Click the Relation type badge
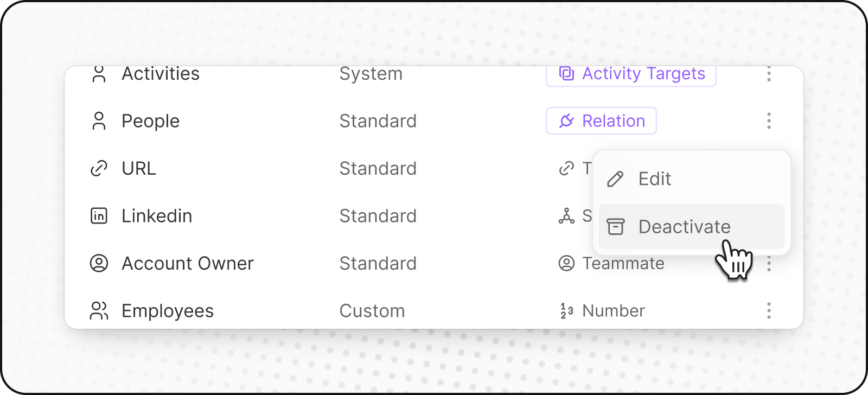Image resolution: width=868 pixels, height=395 pixels. click(x=601, y=121)
